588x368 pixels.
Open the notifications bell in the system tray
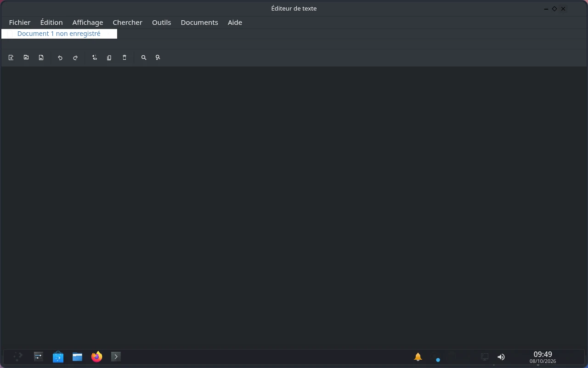418,356
